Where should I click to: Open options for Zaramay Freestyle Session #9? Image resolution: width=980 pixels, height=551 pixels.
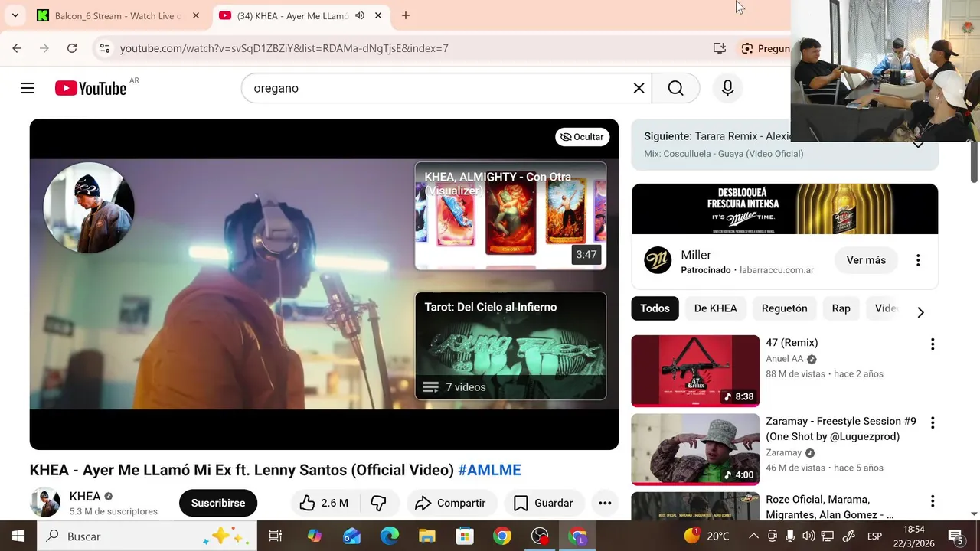tap(932, 422)
